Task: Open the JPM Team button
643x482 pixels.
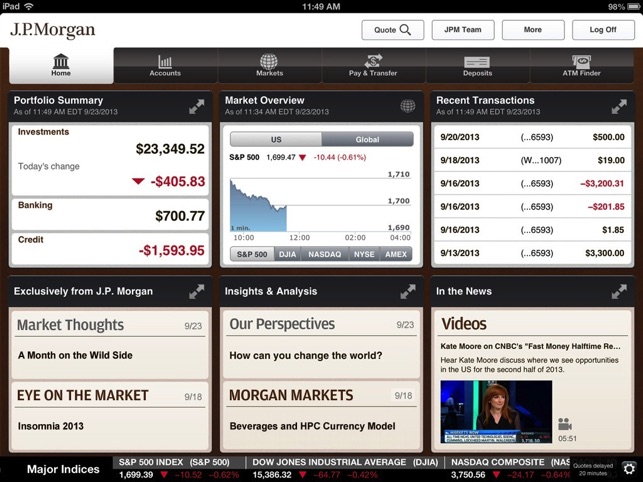Action: coord(463,30)
